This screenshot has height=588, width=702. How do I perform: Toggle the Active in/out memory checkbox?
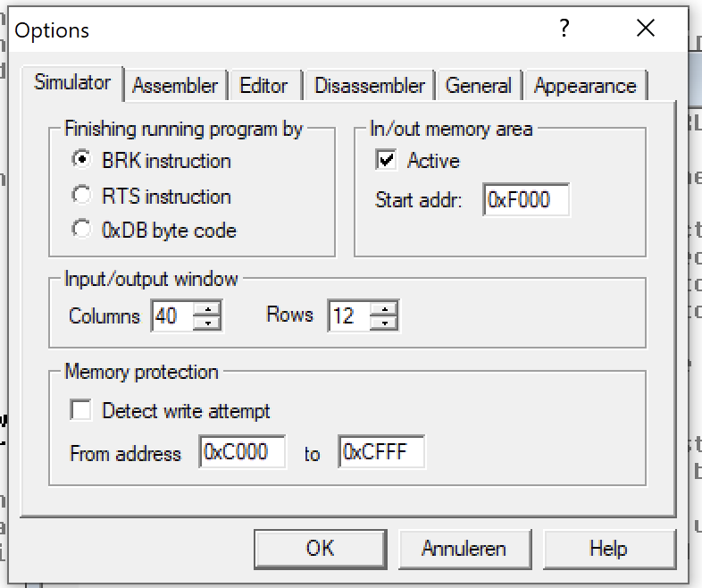tap(387, 161)
